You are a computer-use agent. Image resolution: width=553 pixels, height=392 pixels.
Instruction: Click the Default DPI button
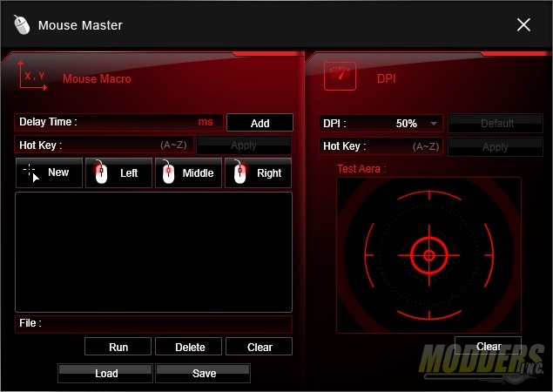pyautogui.click(x=496, y=123)
